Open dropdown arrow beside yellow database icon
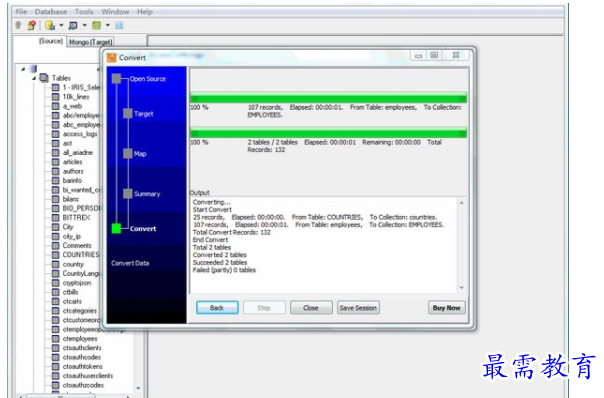This screenshot has width=604, height=398. (61, 26)
